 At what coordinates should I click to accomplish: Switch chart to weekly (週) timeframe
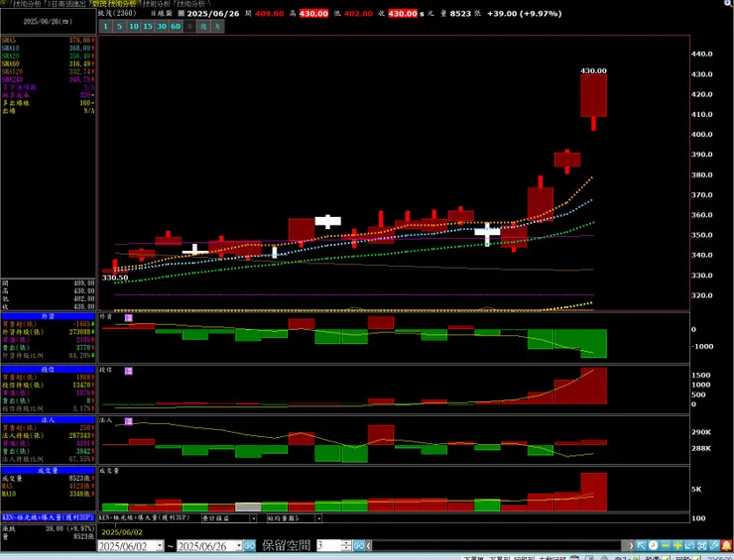click(x=203, y=26)
